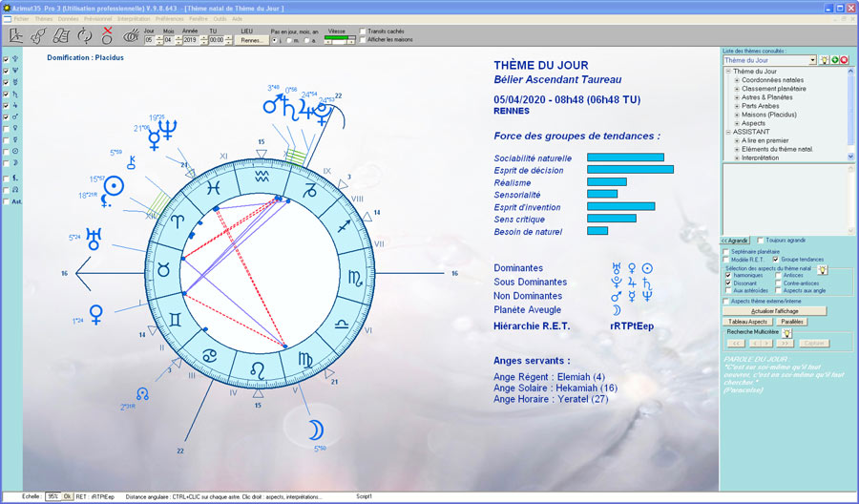The image size is (859, 504).
Task: Expand the Astres & Planètes tree node
Action: (x=737, y=97)
